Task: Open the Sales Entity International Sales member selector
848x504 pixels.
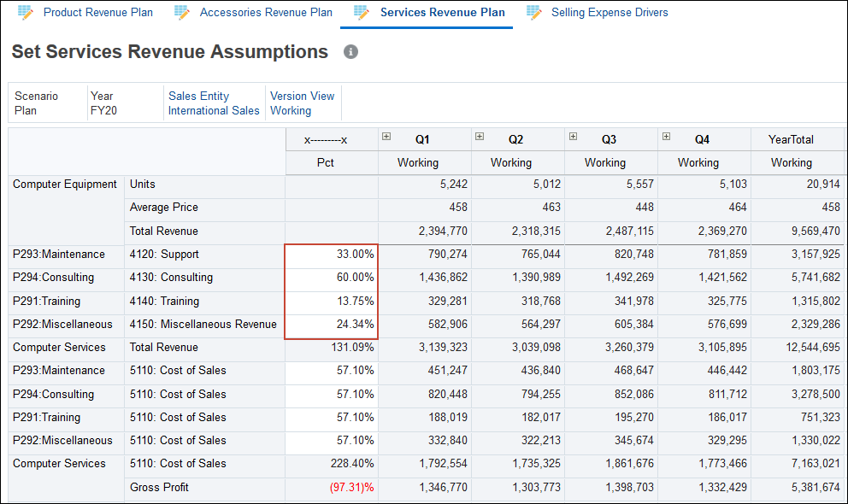Action: (212, 103)
